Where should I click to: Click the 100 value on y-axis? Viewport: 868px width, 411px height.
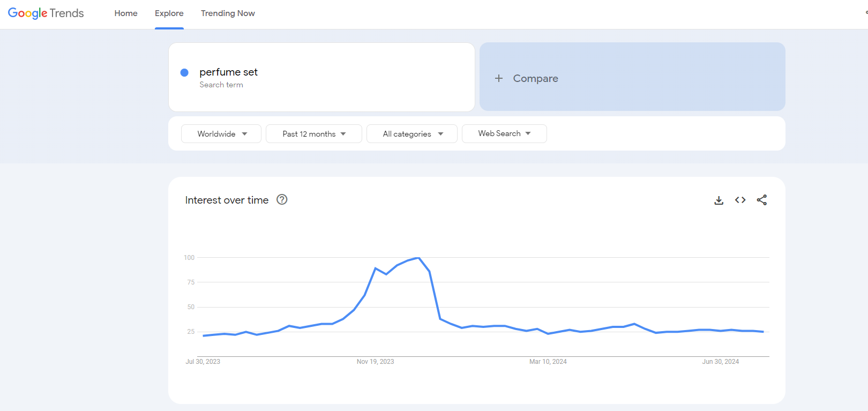(x=189, y=258)
